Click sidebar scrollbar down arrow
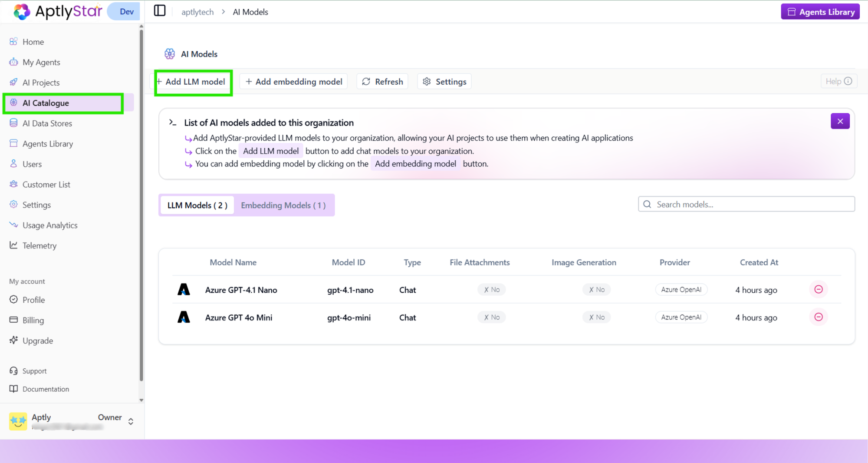This screenshot has width=868, height=463. pos(141,400)
